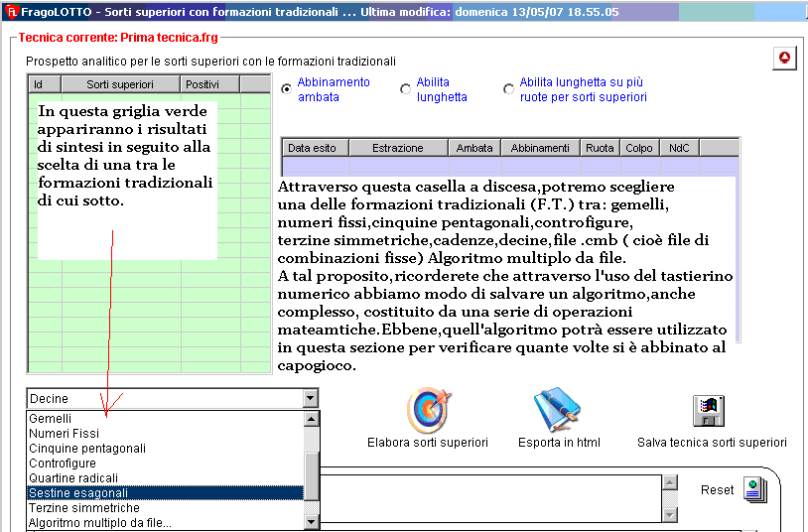The image size is (808, 532).
Task: Select Cinquine pentagonali in the list
Action: pos(87,449)
